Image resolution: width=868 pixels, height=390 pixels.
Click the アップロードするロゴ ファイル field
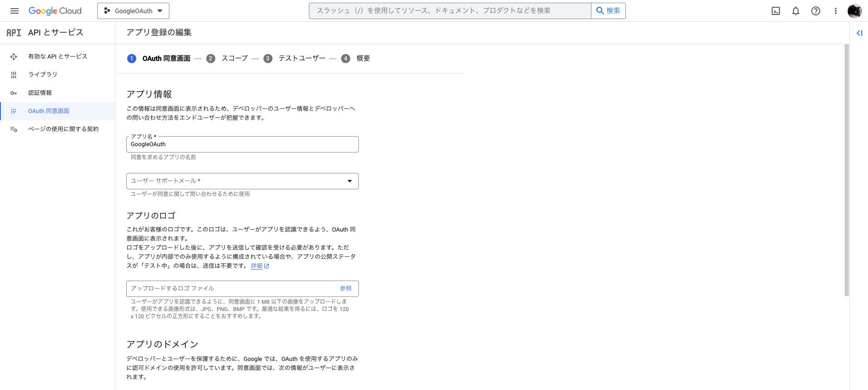coord(243,289)
